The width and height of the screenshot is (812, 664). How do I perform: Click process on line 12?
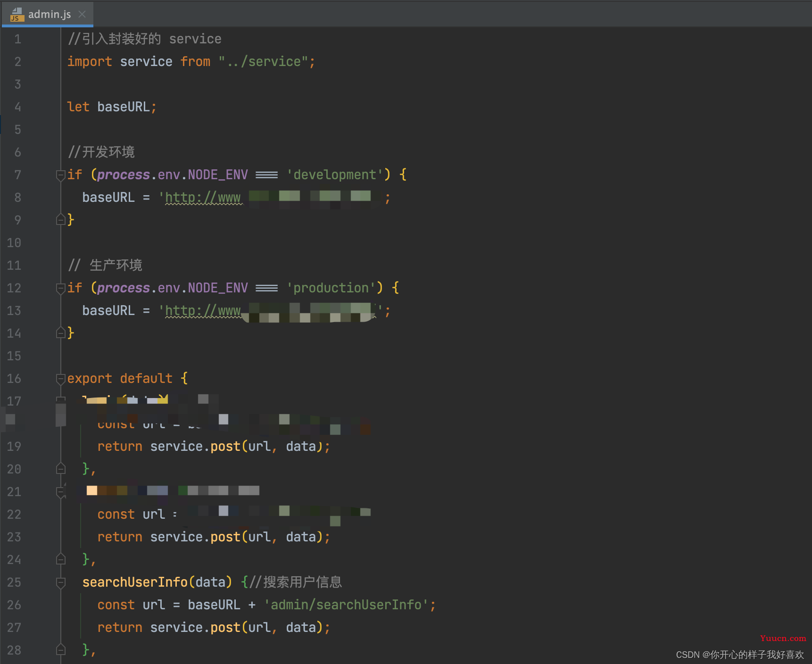pos(124,288)
